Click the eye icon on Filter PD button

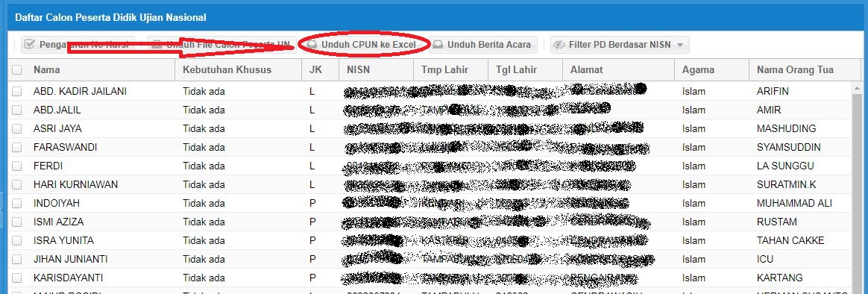[560, 45]
